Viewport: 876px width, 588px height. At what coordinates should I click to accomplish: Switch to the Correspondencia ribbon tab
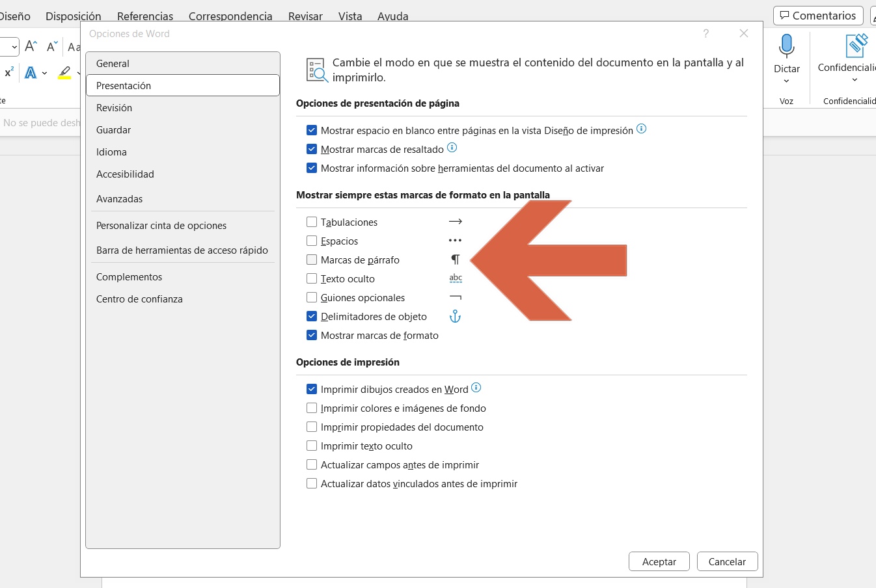click(x=230, y=16)
